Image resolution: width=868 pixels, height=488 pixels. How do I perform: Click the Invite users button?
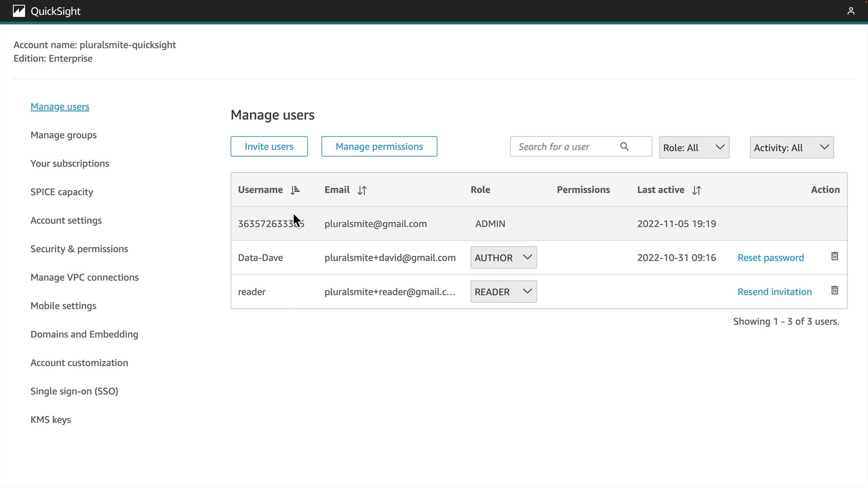tap(269, 146)
